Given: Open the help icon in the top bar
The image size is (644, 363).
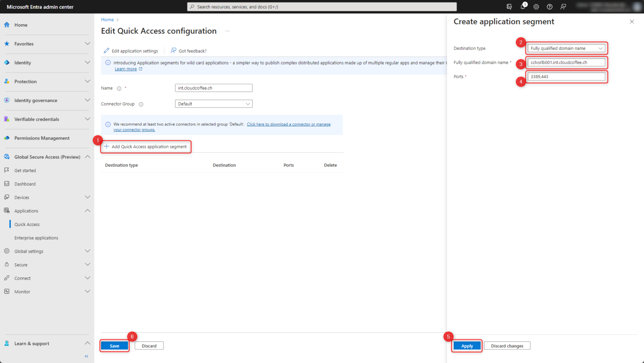Looking at the screenshot, I should click(x=549, y=6).
